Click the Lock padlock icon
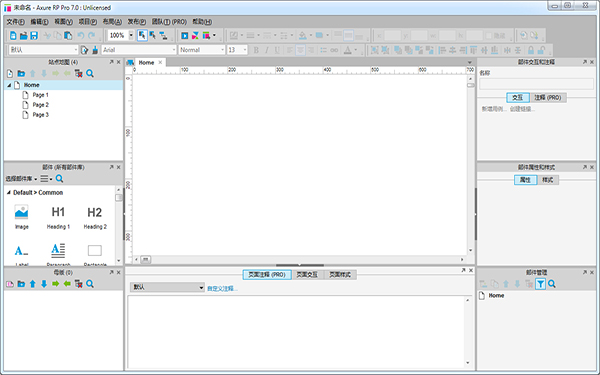Image resolution: width=600 pixels, height=375 pixels. (x=531, y=50)
